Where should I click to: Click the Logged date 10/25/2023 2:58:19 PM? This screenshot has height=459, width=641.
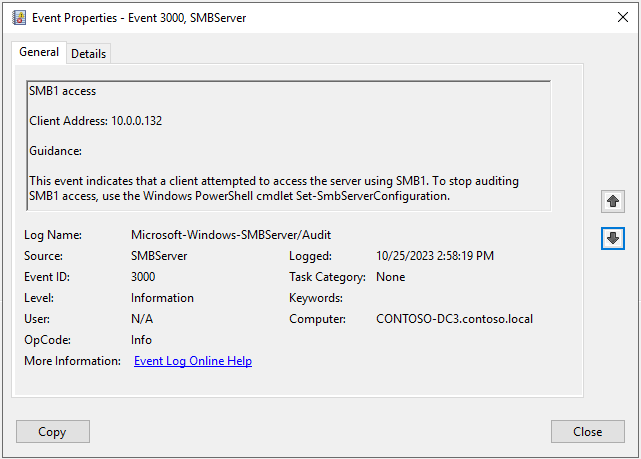click(x=434, y=256)
